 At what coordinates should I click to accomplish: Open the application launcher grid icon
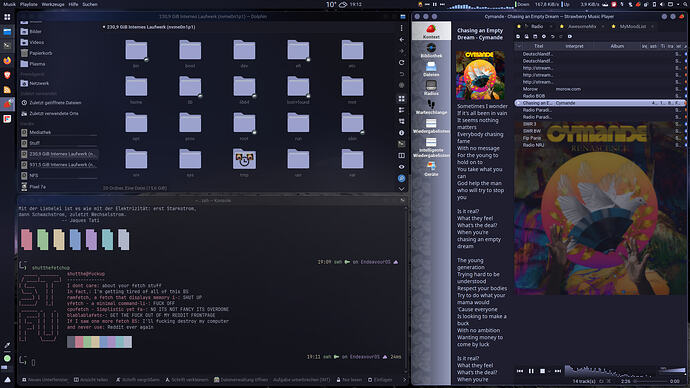(7, 17)
